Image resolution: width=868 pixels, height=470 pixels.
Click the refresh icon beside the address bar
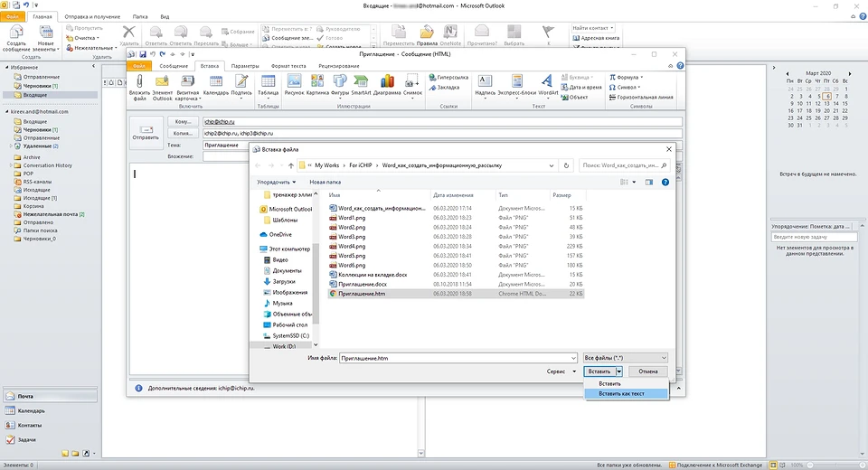click(x=566, y=165)
